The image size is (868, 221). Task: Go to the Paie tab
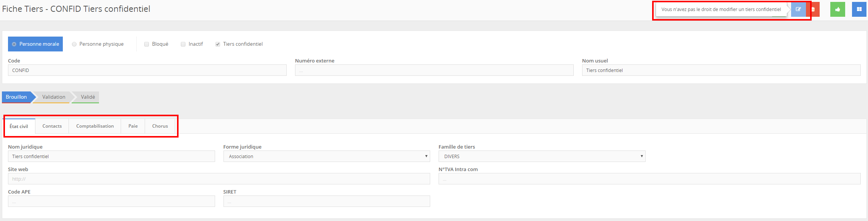[133, 126]
